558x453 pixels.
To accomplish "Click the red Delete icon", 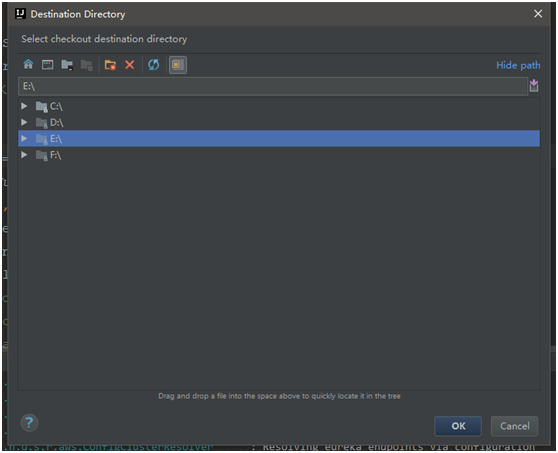I will pyautogui.click(x=130, y=65).
